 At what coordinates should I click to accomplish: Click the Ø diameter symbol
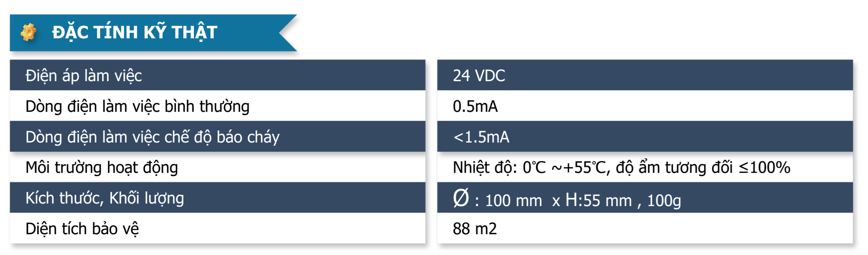461,198
